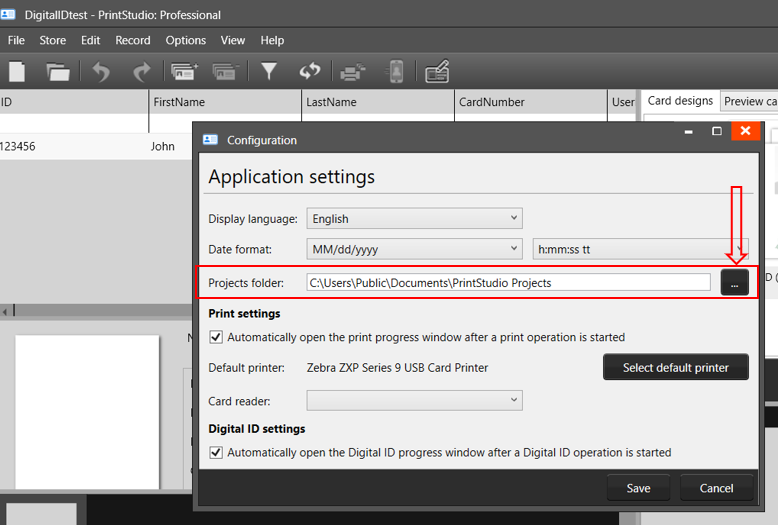
Task: Click Select default printer button
Action: click(x=676, y=367)
